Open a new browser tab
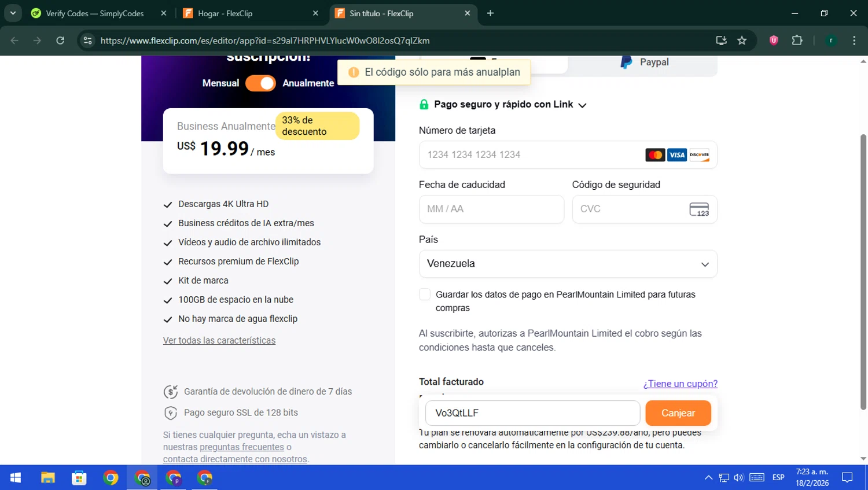 [490, 13]
